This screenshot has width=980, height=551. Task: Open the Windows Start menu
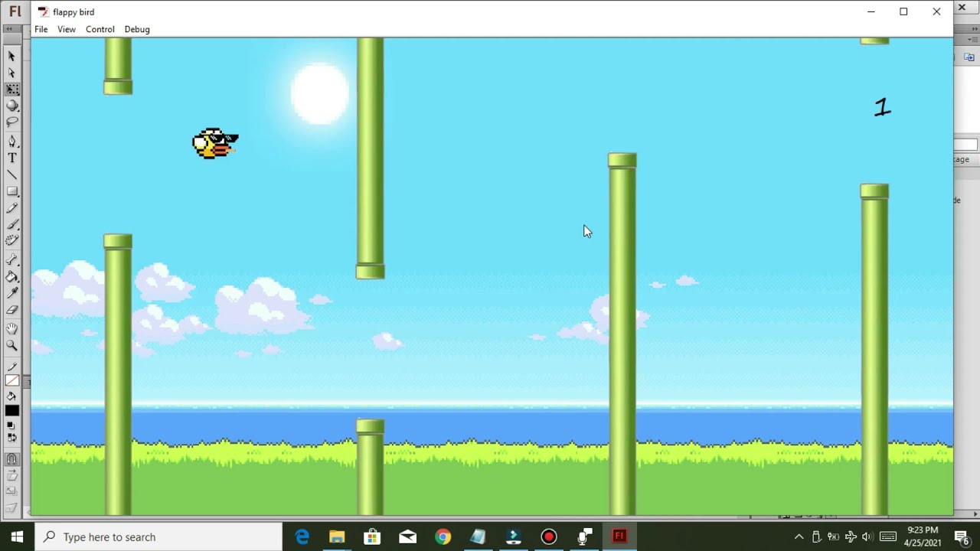pos(17,536)
